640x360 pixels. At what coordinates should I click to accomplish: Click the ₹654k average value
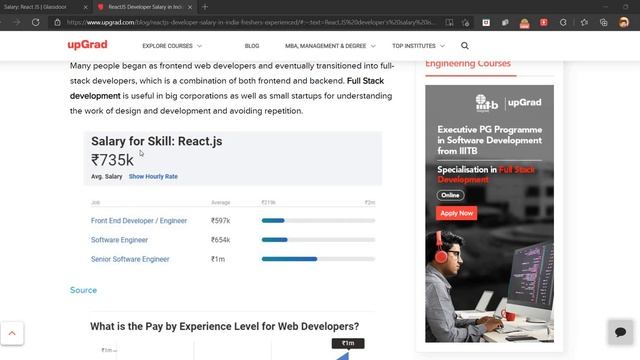(220, 240)
